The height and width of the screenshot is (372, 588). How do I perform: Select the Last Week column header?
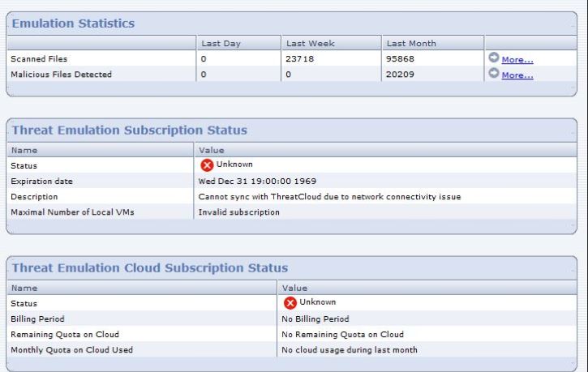[331, 43]
